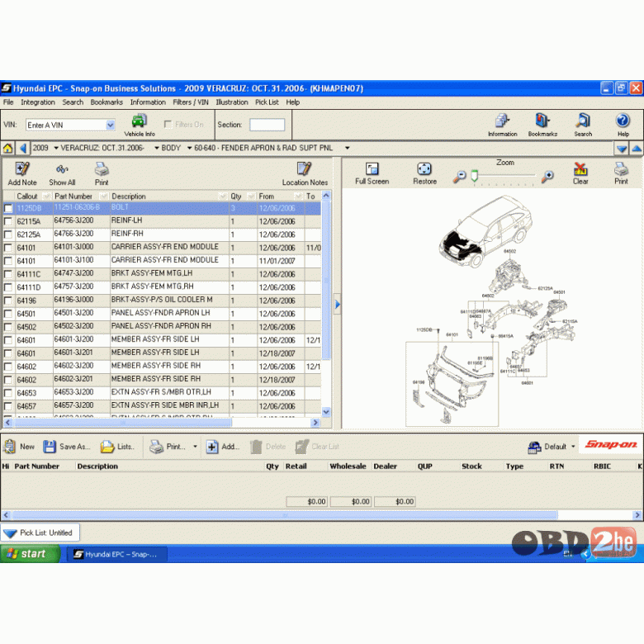Click the zoom in magnifier icon
The height and width of the screenshot is (644, 644).
547,177
